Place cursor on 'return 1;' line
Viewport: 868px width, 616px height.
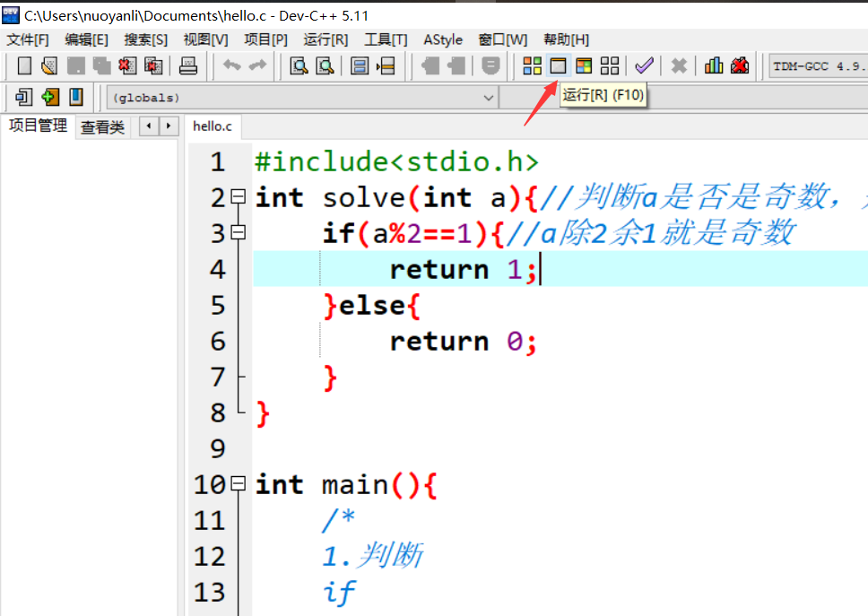(463, 270)
